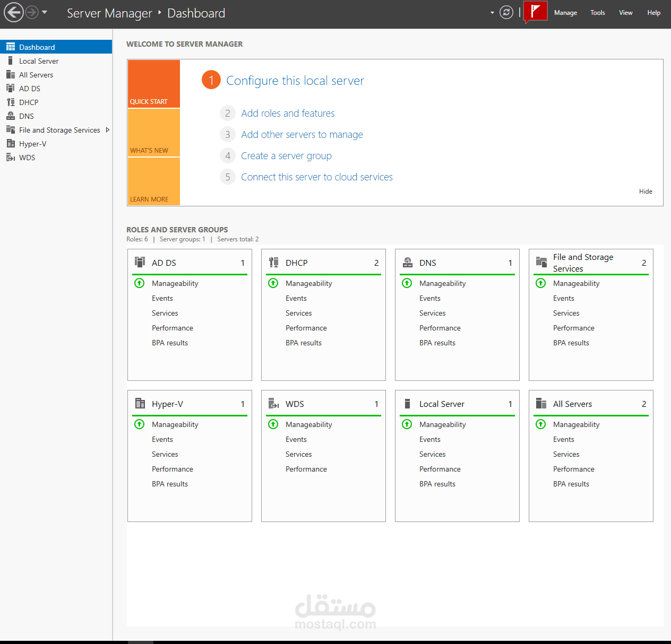Click the Hyper-V sidebar icon
The image size is (671, 644).
pyautogui.click(x=11, y=144)
